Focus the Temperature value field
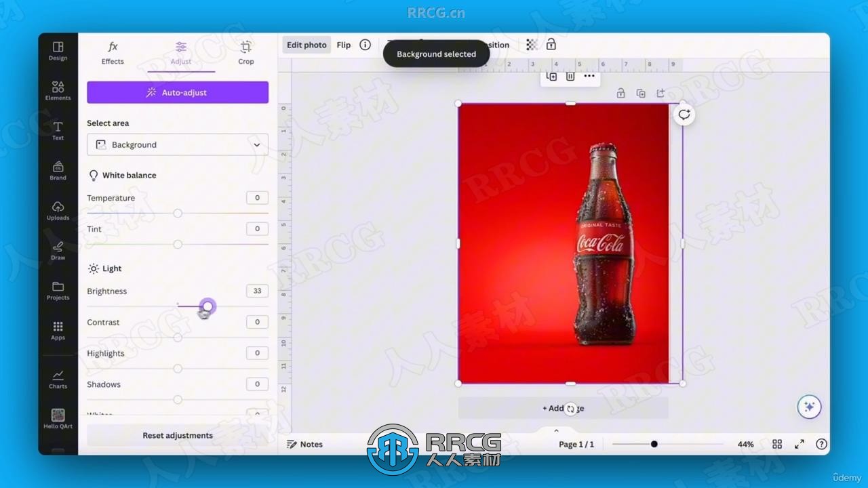Viewport: 868px width, 488px height. tap(257, 198)
